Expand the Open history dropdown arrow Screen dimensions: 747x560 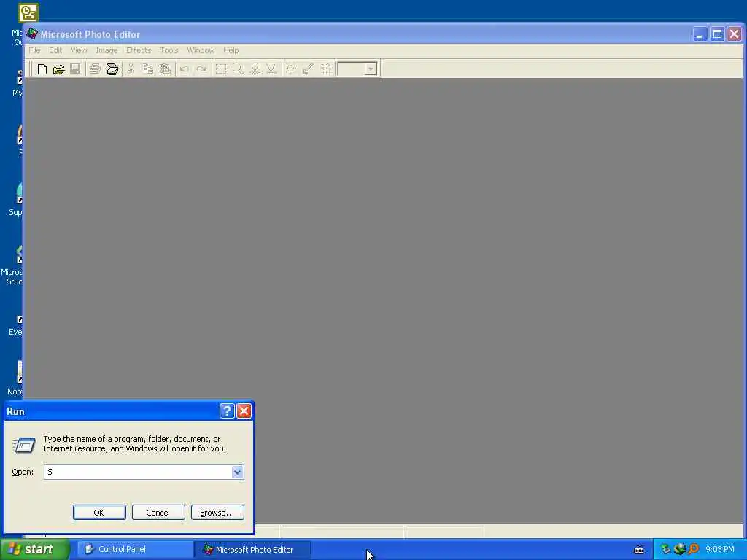point(237,472)
